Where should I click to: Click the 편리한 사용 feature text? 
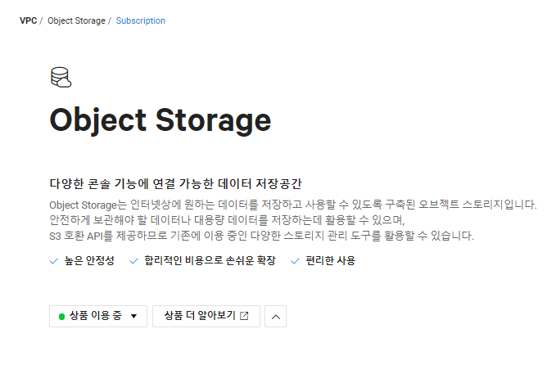pyautogui.click(x=330, y=261)
